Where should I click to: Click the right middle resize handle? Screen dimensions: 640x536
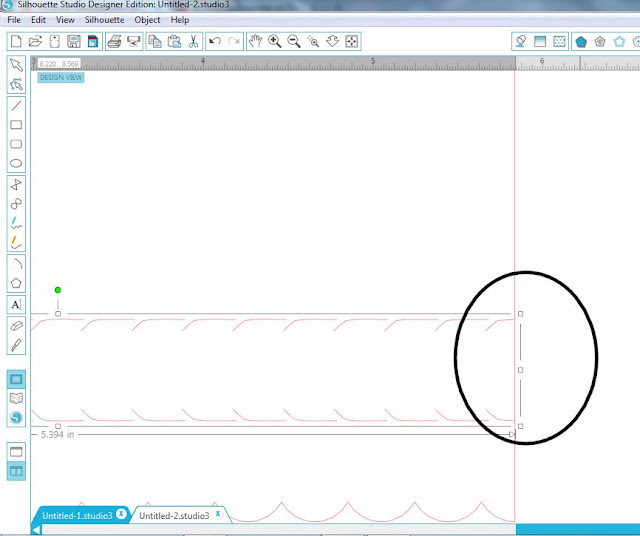tap(520, 370)
